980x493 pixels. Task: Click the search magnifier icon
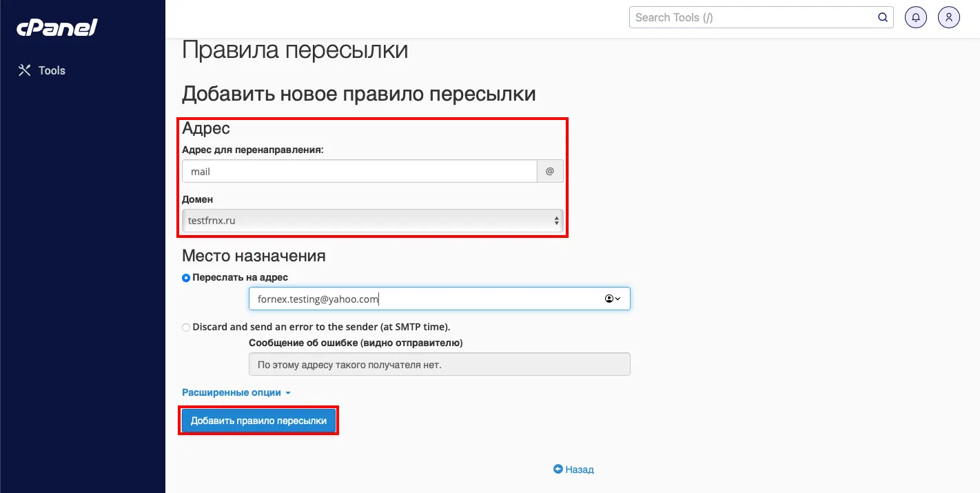[x=883, y=17]
